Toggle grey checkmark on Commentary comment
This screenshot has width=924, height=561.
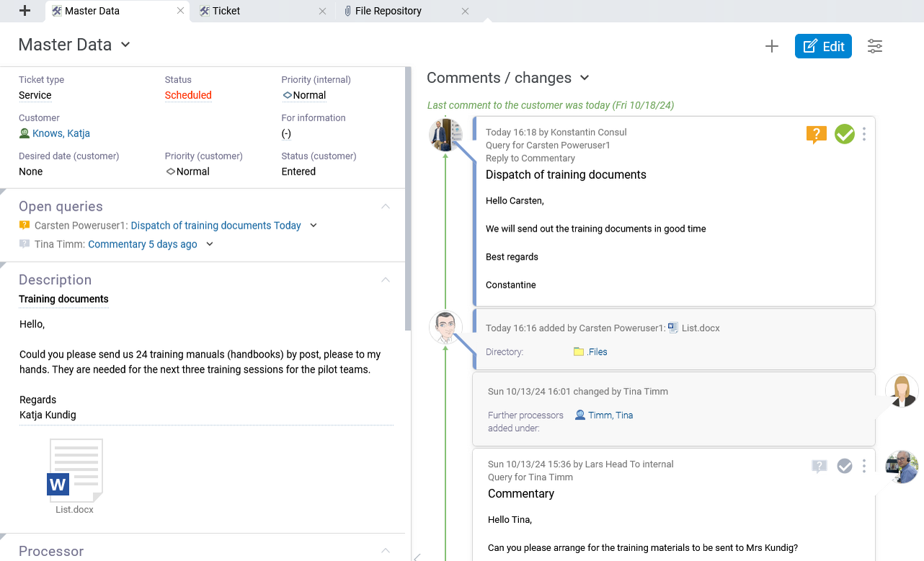tap(844, 467)
